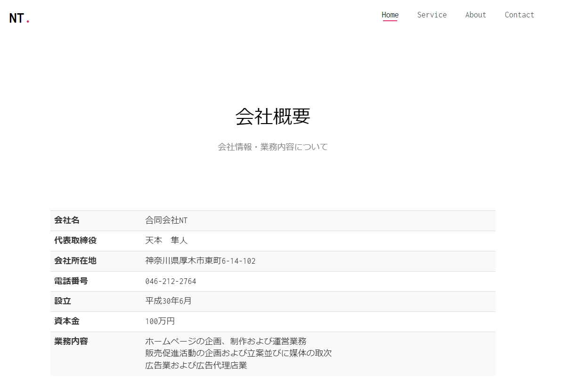
Task: Select the 会社情報・業務内容について subtitle
Action: click(273, 147)
